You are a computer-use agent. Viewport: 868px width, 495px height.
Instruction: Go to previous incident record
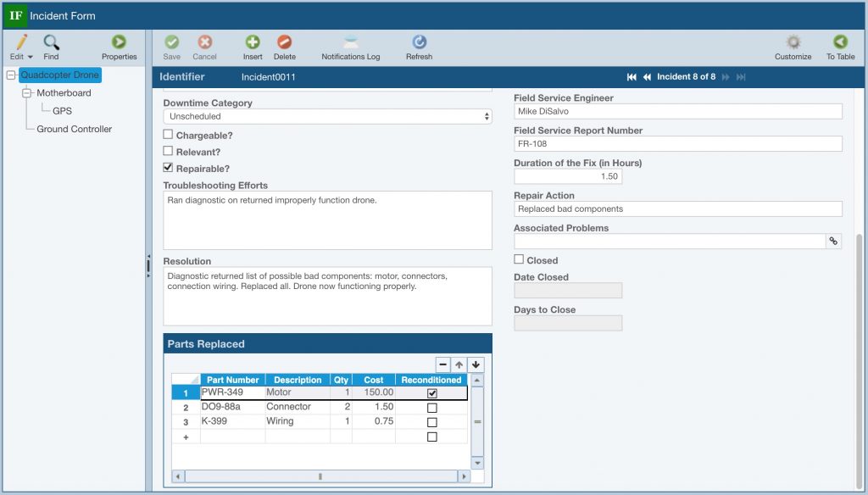[647, 77]
